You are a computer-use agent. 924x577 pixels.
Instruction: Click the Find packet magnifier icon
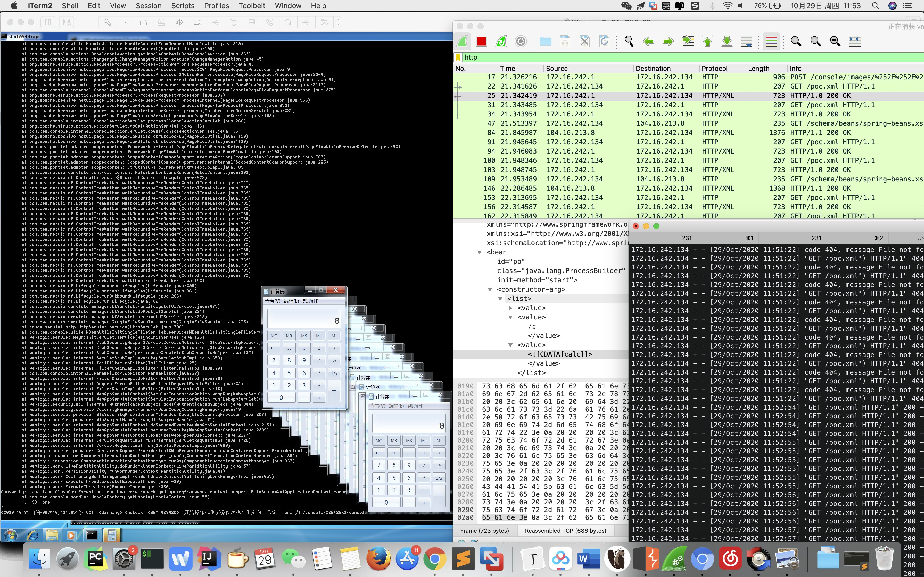coord(629,41)
